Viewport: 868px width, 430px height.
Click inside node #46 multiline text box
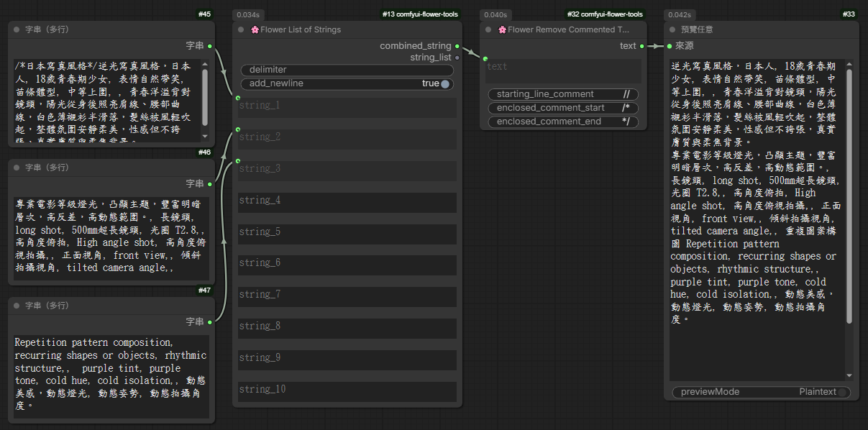coord(111,238)
